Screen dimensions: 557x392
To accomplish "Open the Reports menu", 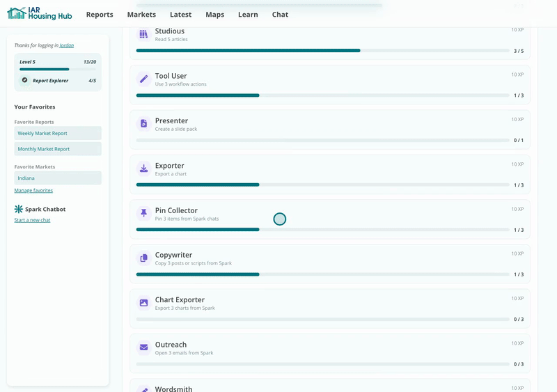I will [100, 15].
